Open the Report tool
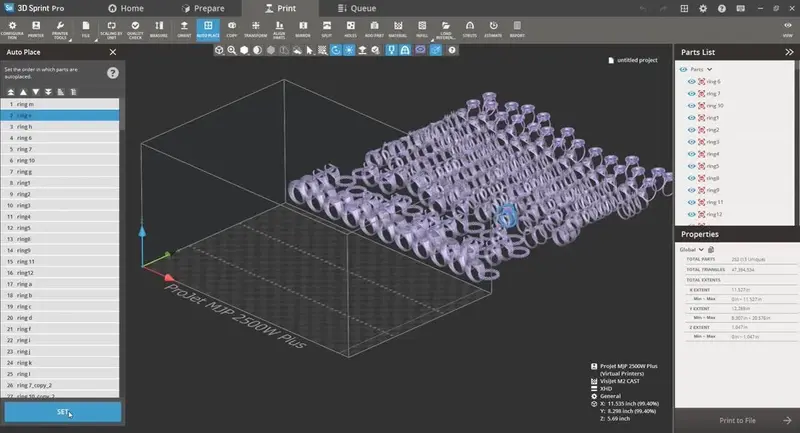The width and height of the screenshot is (800, 433). pyautogui.click(x=517, y=30)
